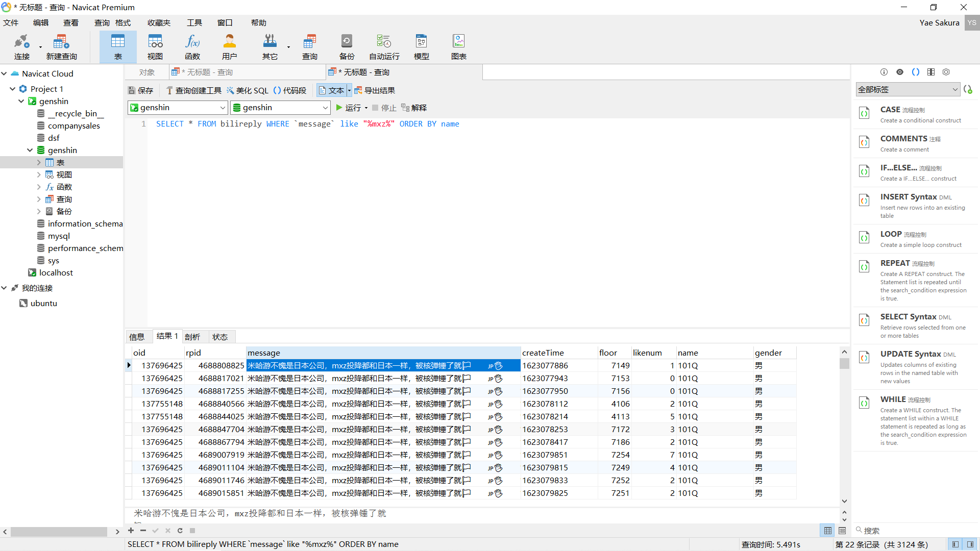Screen dimensions: 980x551
Task: Open the genshin database selector dropdown
Action: (280, 108)
